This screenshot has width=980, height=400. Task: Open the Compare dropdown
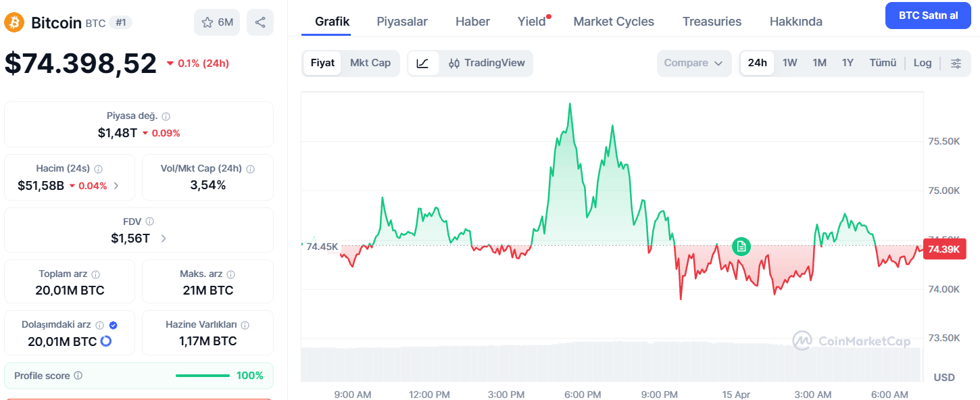693,63
